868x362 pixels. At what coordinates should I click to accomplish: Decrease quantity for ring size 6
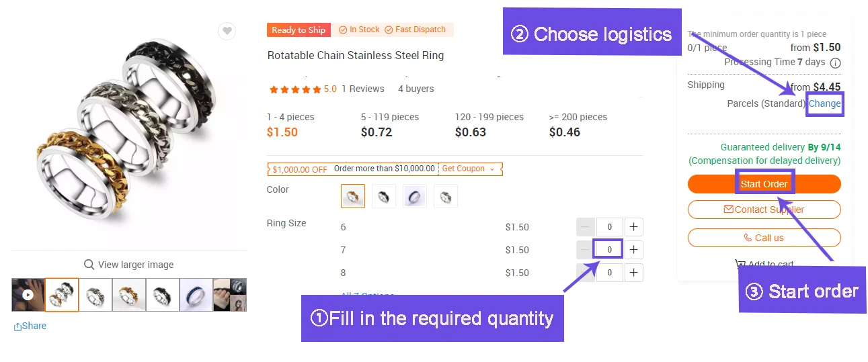tap(586, 227)
